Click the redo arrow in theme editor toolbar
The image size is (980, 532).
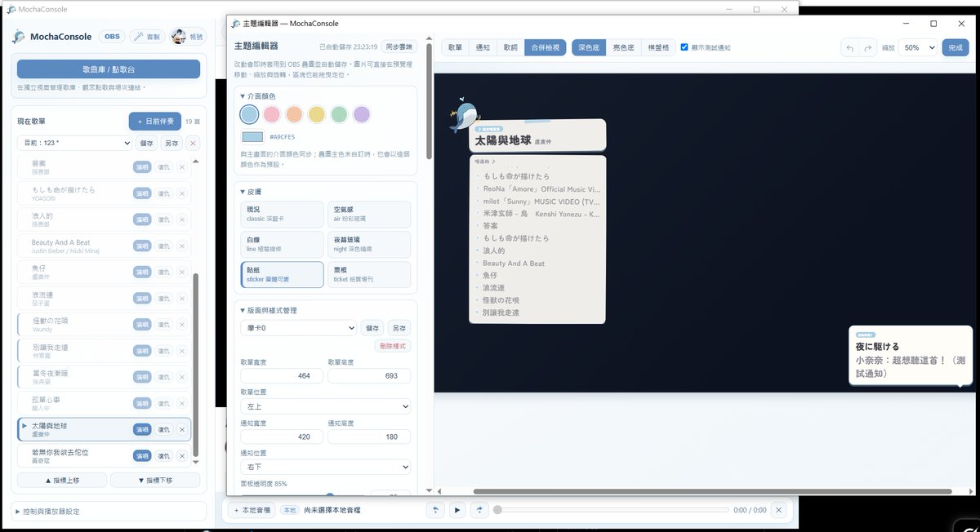[868, 48]
